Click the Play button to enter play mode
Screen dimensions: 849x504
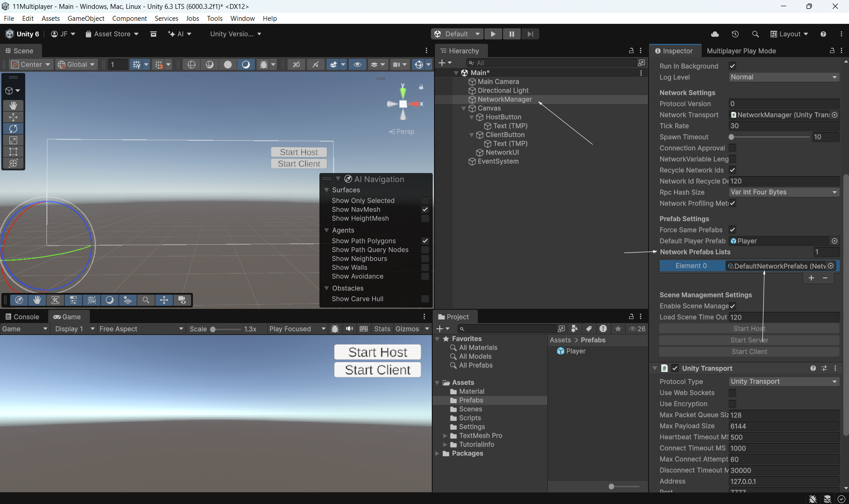click(493, 34)
